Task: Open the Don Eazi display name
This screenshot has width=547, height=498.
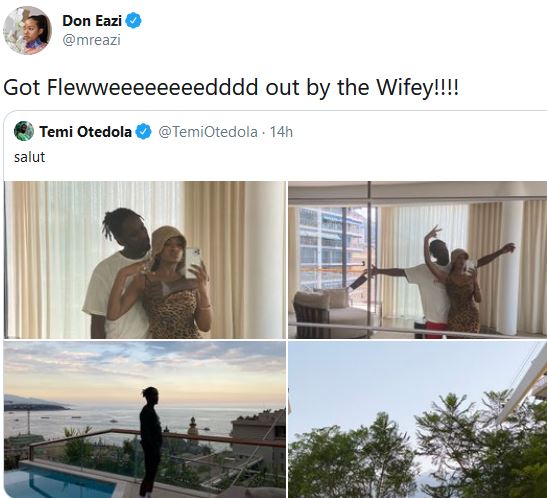Action: [x=92, y=21]
